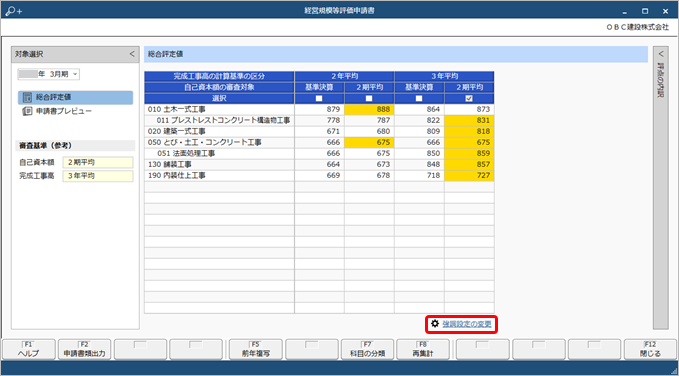Click the F2 申請書類出力 button
Viewport: 679px width, 376px height.
pyautogui.click(x=84, y=349)
